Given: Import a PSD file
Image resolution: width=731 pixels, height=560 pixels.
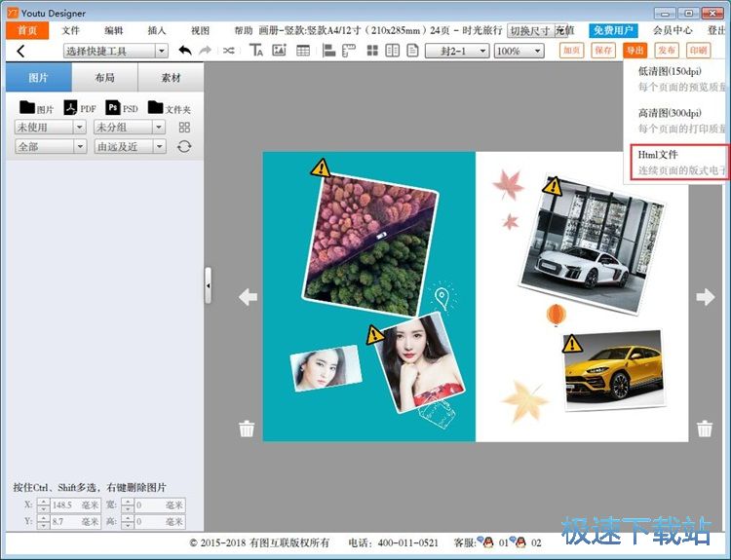Looking at the screenshot, I should 122,108.
